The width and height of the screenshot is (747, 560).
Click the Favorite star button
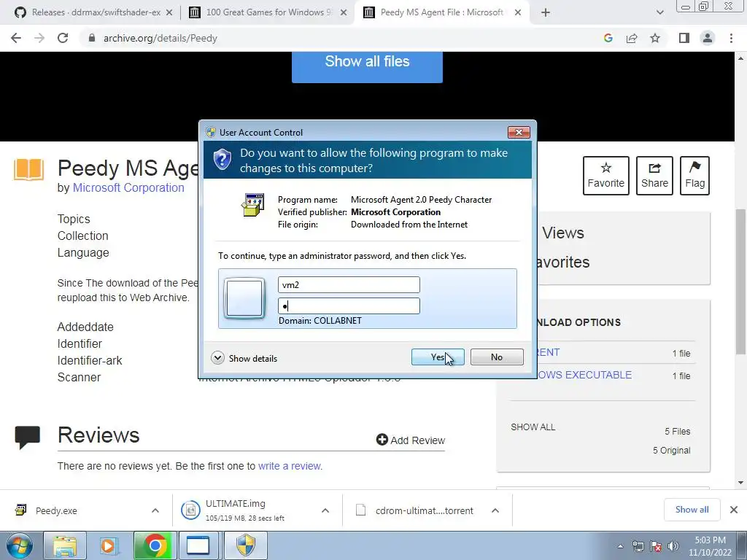tap(606, 176)
